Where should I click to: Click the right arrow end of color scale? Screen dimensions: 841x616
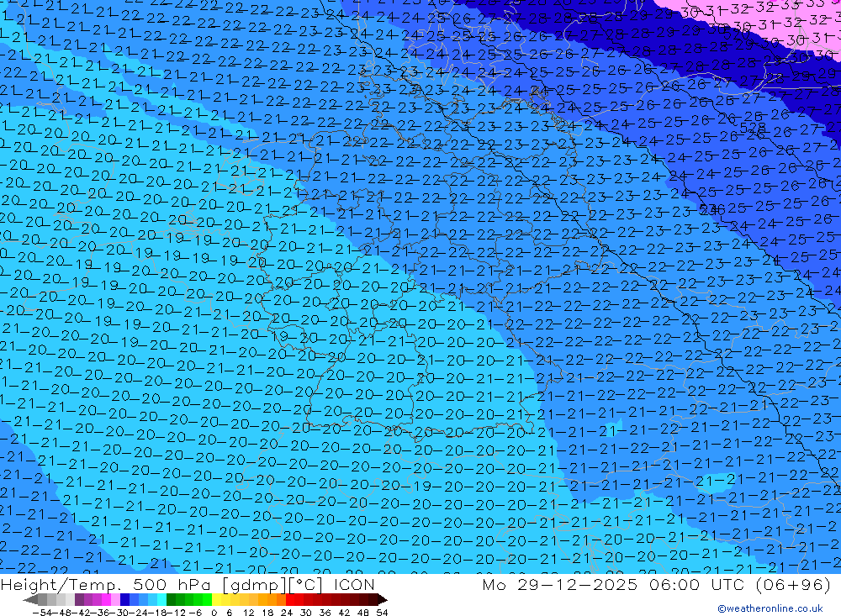coord(383,599)
